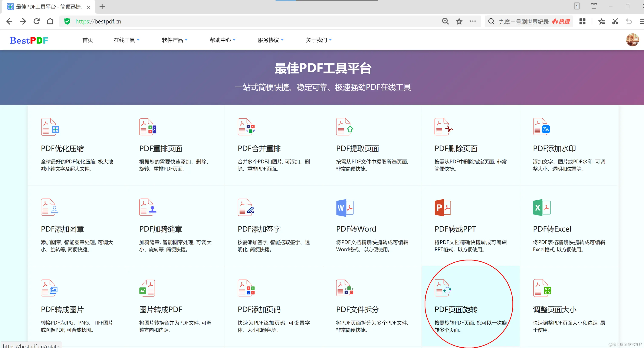The height and width of the screenshot is (348, 644).
Task: Open the PDF转成PPT icon
Action: click(x=443, y=208)
